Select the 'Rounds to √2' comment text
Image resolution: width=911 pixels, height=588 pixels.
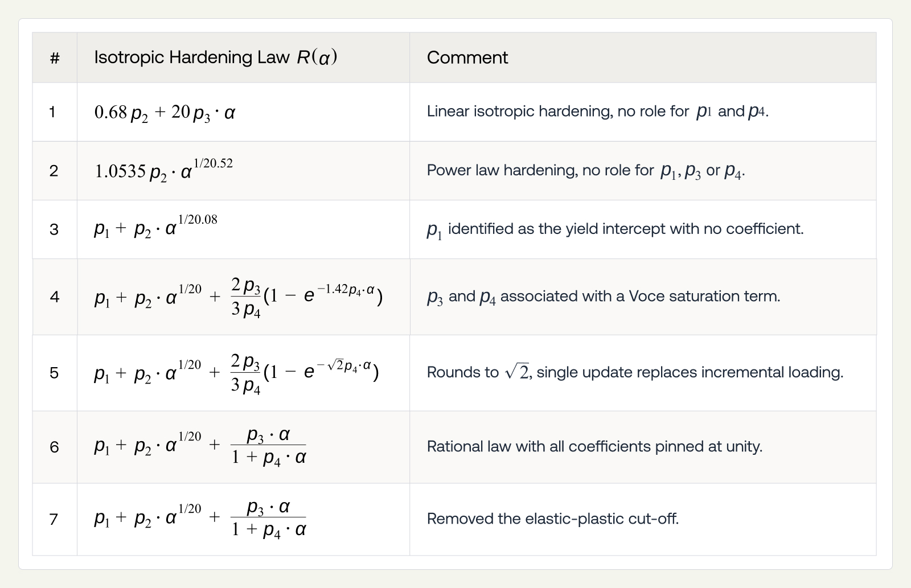point(635,372)
